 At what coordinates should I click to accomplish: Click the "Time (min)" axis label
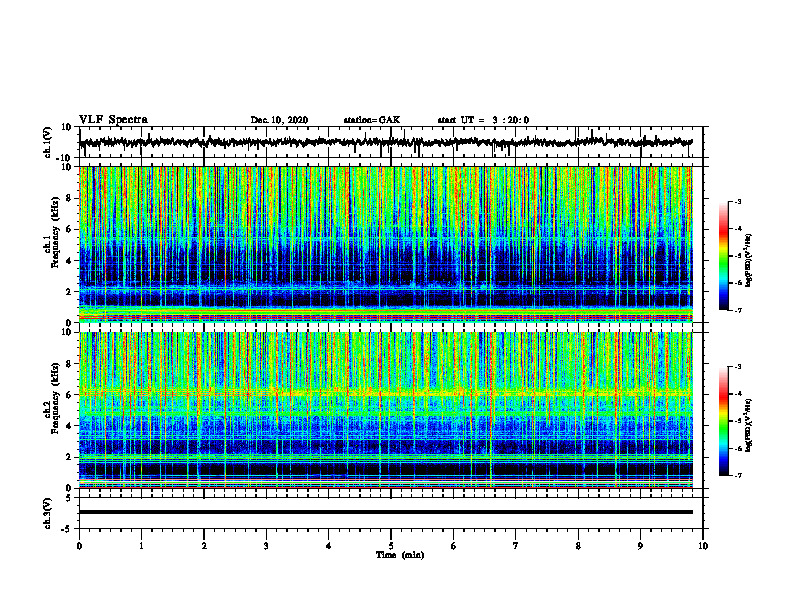click(x=400, y=555)
